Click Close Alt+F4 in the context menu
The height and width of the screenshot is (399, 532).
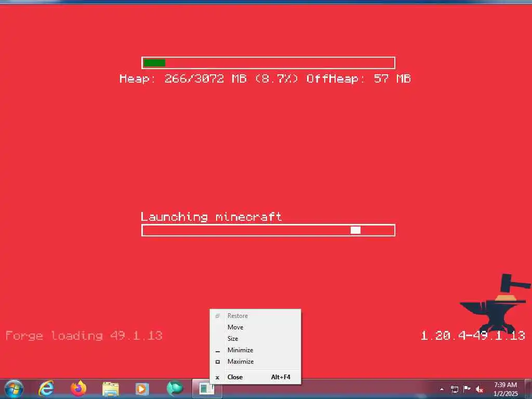tap(255, 377)
